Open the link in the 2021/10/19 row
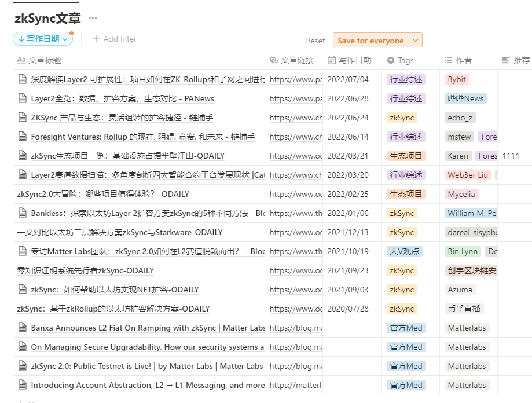The image size is (532, 403). tap(296, 251)
